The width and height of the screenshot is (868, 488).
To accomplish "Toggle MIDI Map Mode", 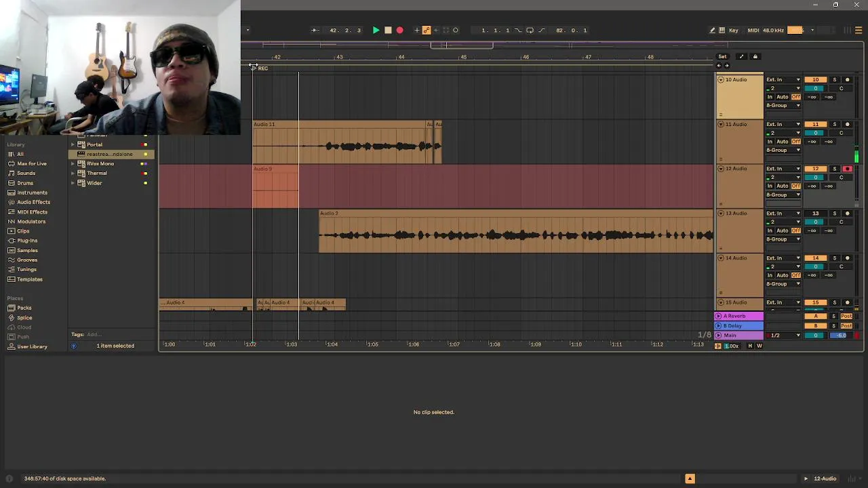I will [x=753, y=30].
